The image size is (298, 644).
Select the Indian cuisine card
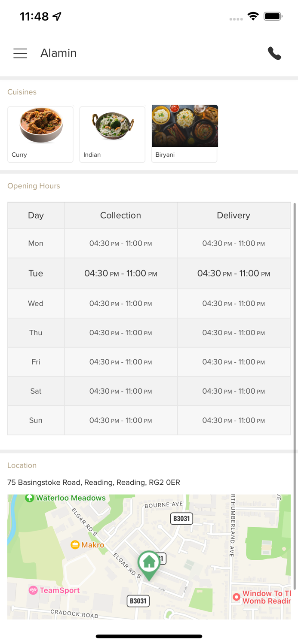[112, 134]
